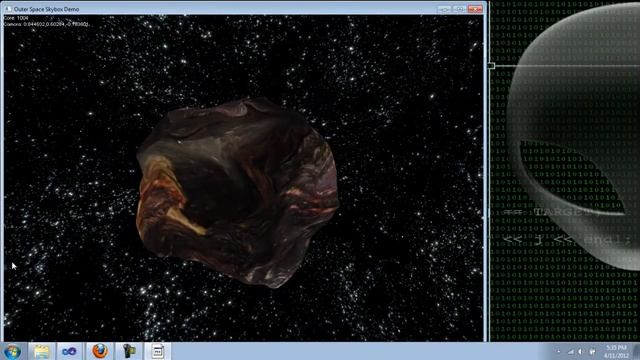Viewport: 640px width, 360px height.
Task: Close the Outer Space Skybox Demo window
Action: [x=475, y=9]
